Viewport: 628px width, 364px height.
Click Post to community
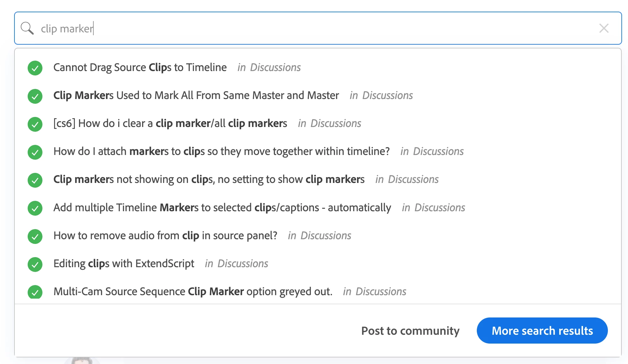pyautogui.click(x=410, y=331)
